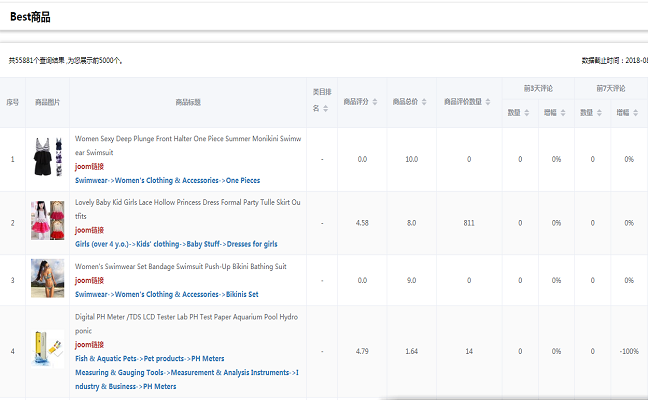
Task: Click the 序号 column header
Action: point(12,102)
